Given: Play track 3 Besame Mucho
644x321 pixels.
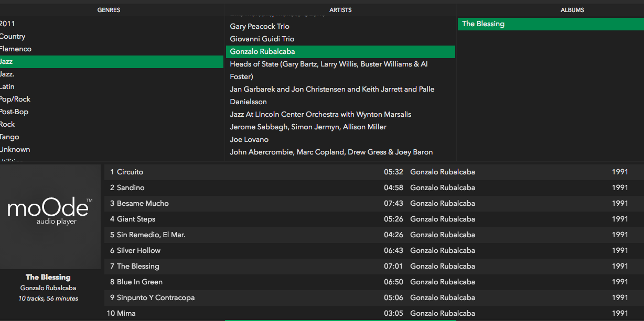Looking at the screenshot, I should click(x=373, y=204).
